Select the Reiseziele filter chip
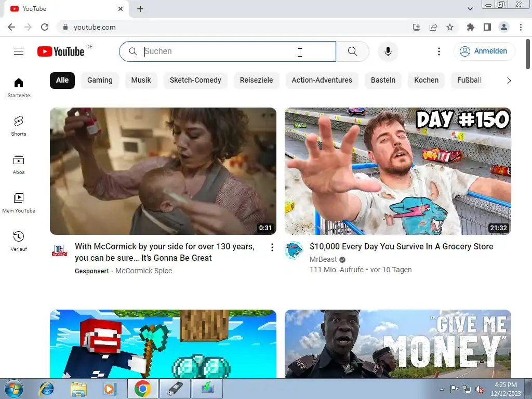 pyautogui.click(x=256, y=80)
